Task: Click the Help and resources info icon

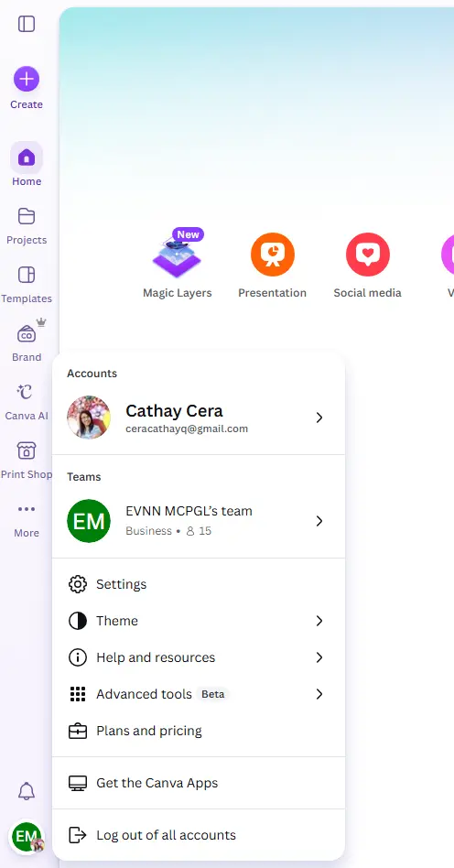Action: pyautogui.click(x=78, y=657)
